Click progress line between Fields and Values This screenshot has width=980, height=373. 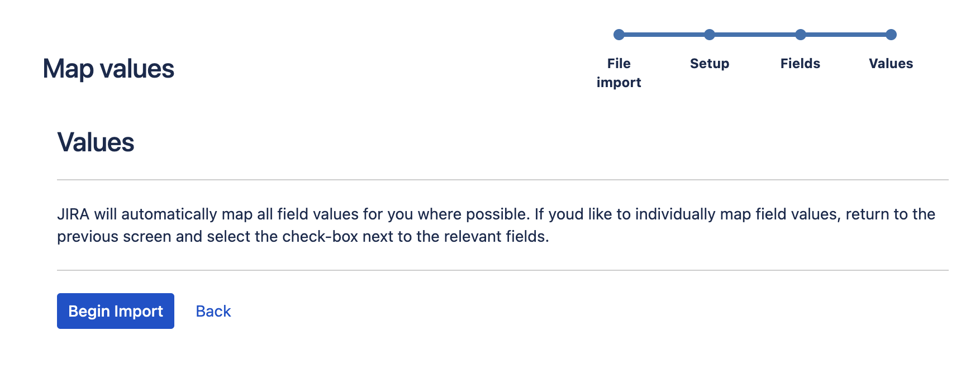click(x=846, y=35)
